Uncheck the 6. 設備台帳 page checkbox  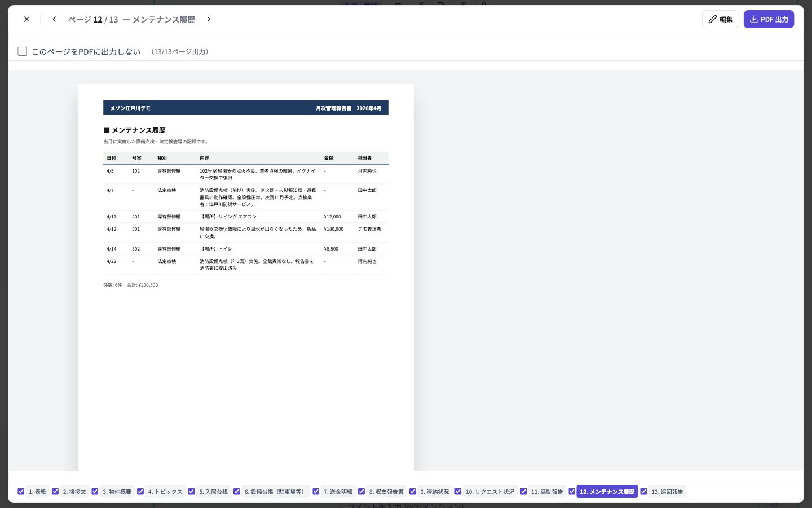(237, 492)
